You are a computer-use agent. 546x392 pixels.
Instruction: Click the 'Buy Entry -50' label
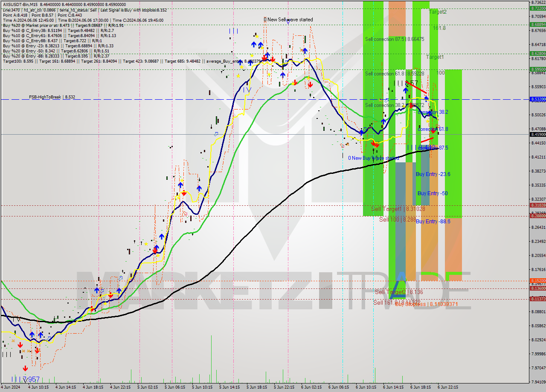click(x=432, y=193)
